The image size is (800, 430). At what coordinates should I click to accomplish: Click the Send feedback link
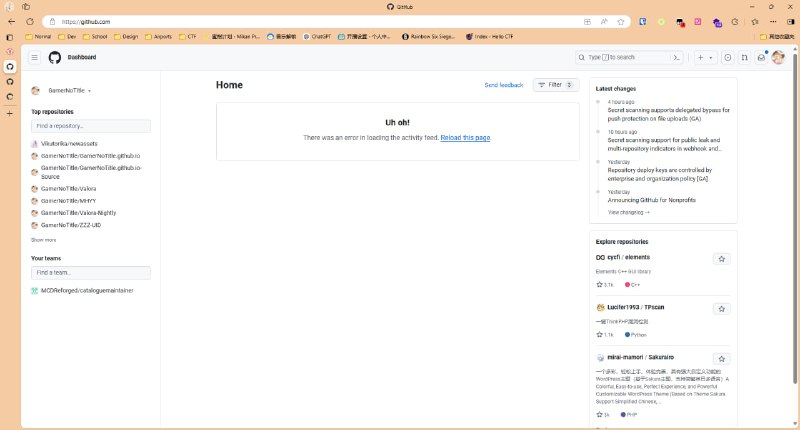(x=504, y=85)
